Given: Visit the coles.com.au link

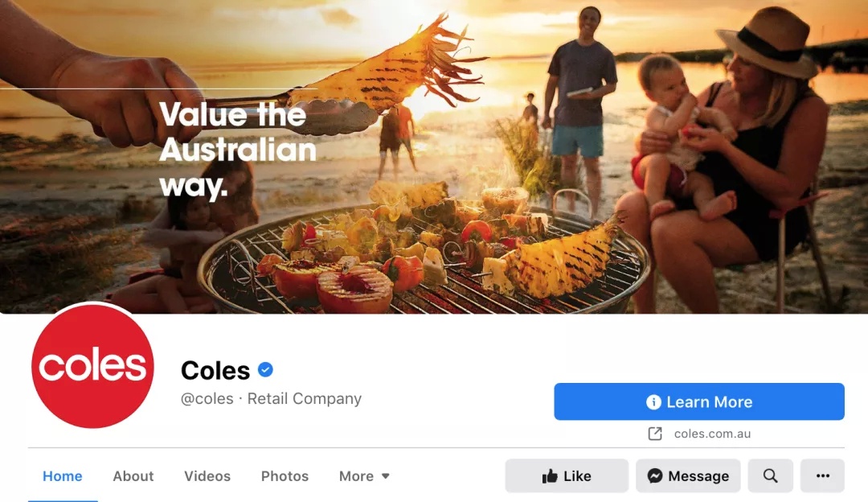Looking at the screenshot, I should (712, 434).
